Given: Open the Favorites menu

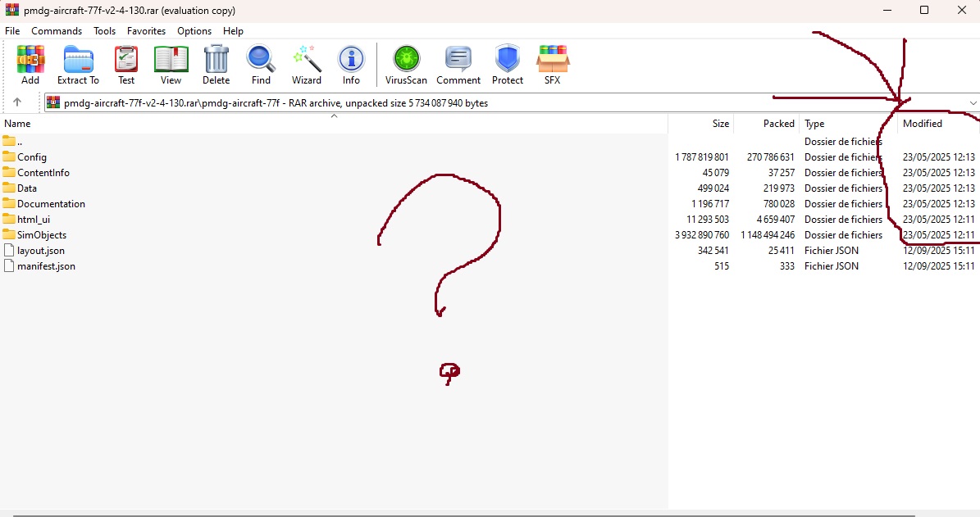Looking at the screenshot, I should tap(146, 30).
